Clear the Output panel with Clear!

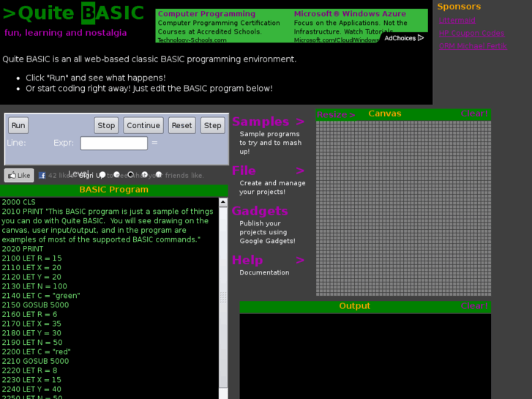tap(474, 306)
